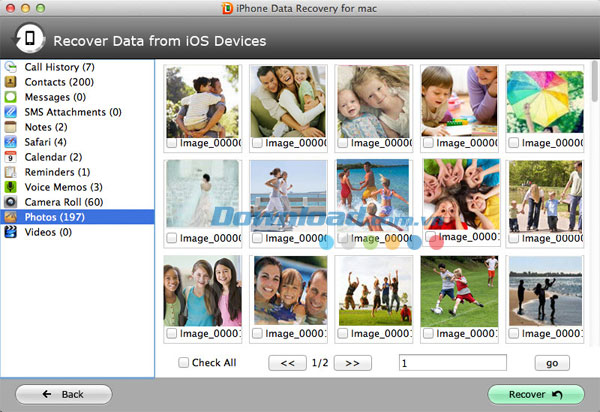Go to the previous page with <<
Screen dimensions: 600x412
coord(287,363)
